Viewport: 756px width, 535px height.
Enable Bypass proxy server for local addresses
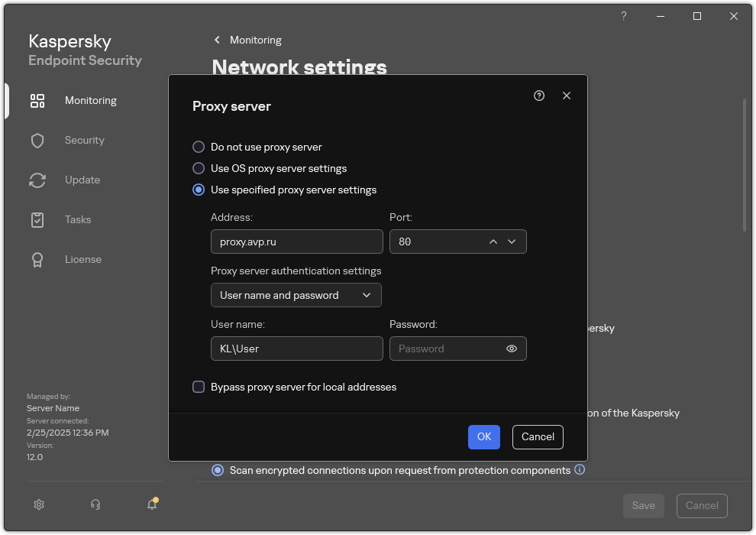tap(199, 387)
